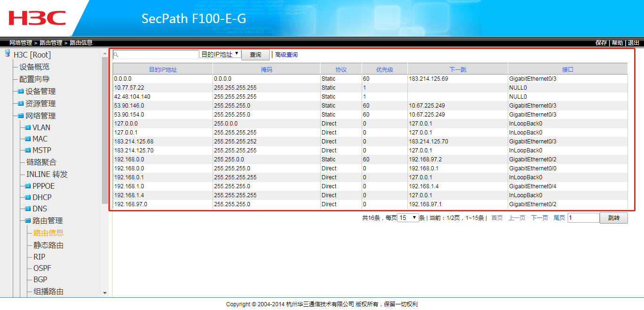Select the 192.168.97.0 destination cell
Viewport: 644px width, 310px height.
pyautogui.click(x=163, y=204)
